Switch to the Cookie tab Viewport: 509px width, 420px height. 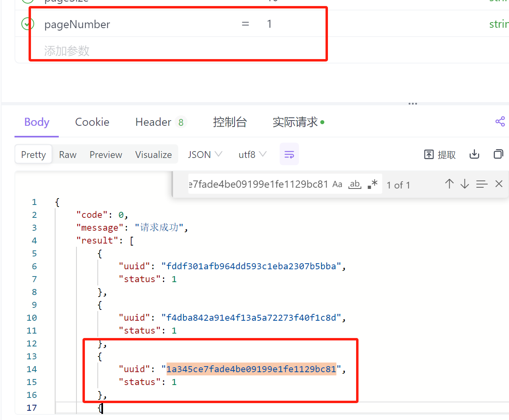pyautogui.click(x=92, y=122)
